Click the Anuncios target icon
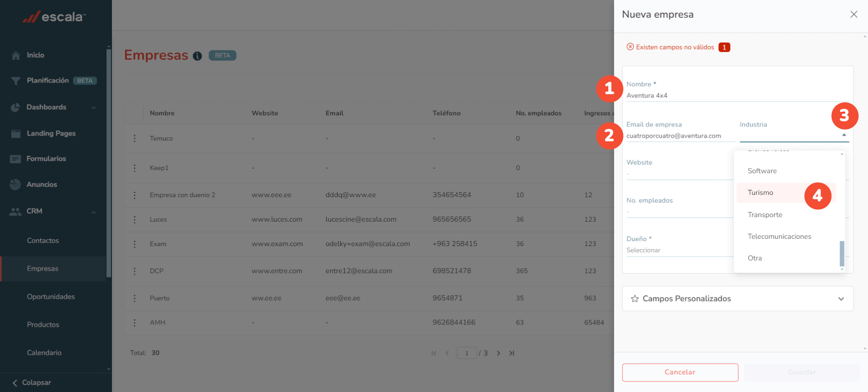868x392 pixels. 15,184
